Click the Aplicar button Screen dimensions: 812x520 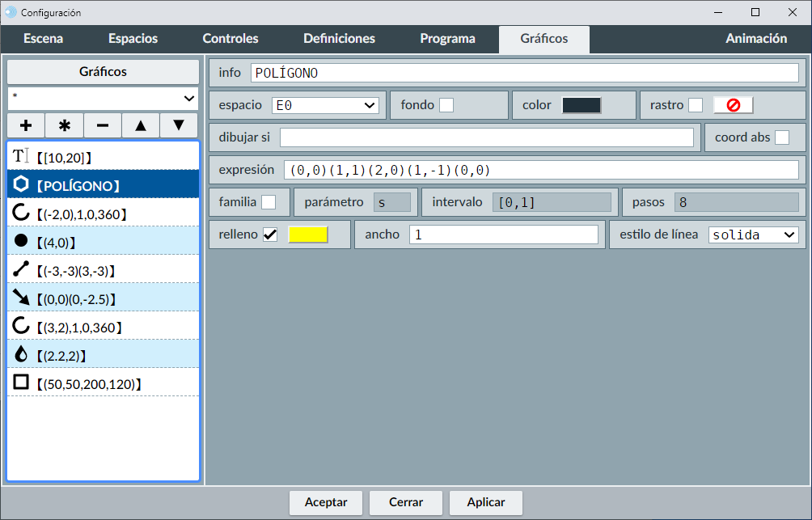pyautogui.click(x=486, y=502)
